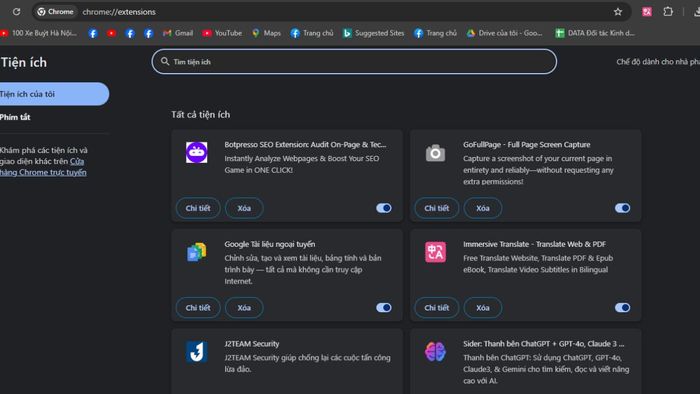Open the second Trang chủ Facebook bookmark

tap(435, 33)
